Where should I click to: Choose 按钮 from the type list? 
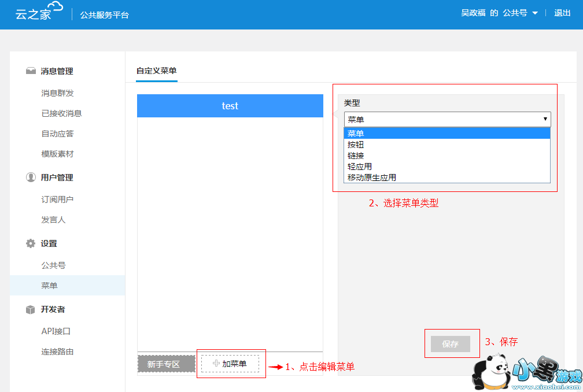(x=356, y=145)
